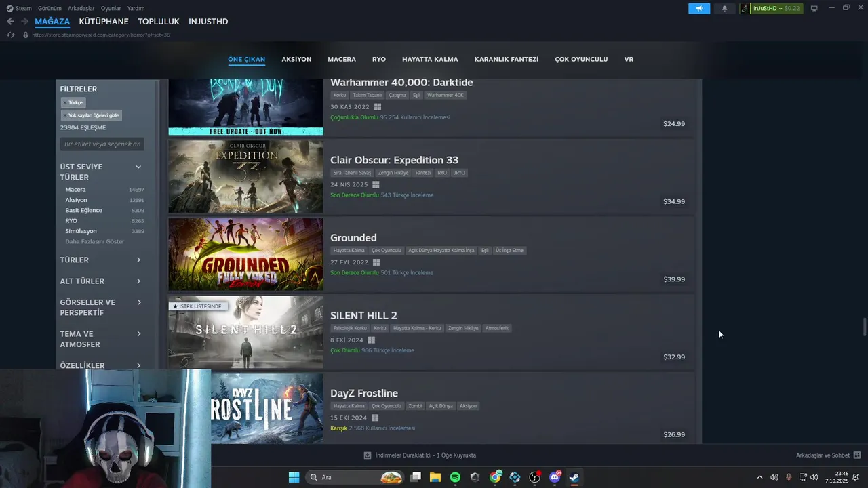Image resolution: width=868 pixels, height=488 pixels.
Task: Open the Grounded game thumbnail
Action: pyautogui.click(x=245, y=254)
